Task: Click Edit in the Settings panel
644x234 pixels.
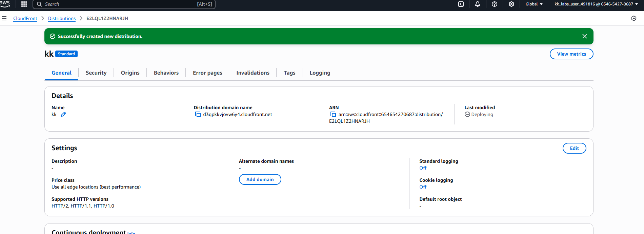Action: click(575, 148)
